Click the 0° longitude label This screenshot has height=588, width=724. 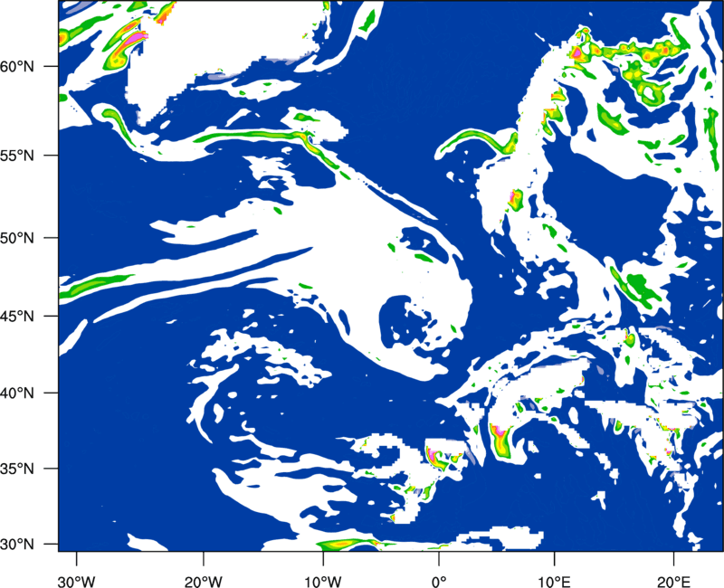pos(439,581)
